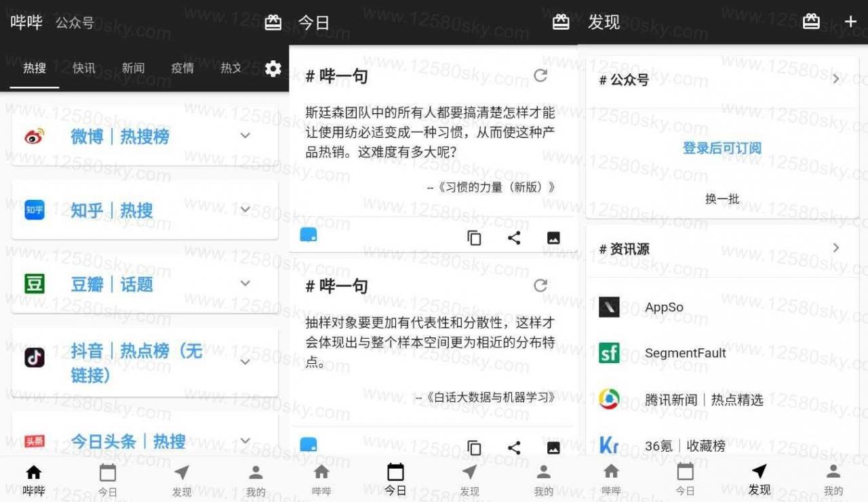
Task: Open the gift box icon on the 今日 screen
Action: (x=561, y=22)
